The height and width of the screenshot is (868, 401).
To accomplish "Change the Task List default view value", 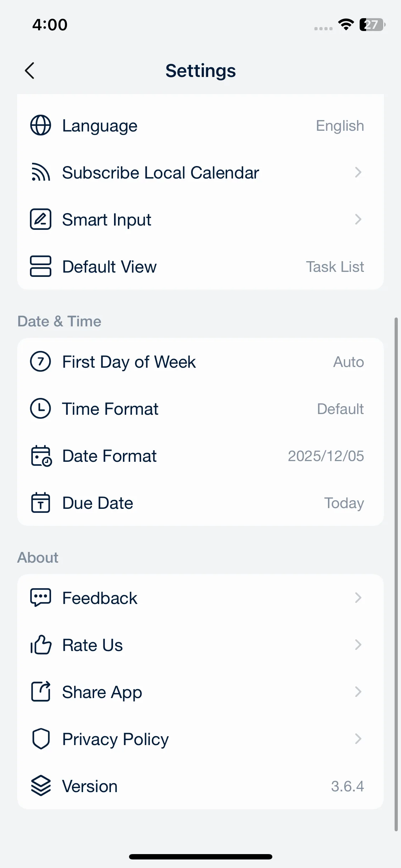I will pos(335,267).
